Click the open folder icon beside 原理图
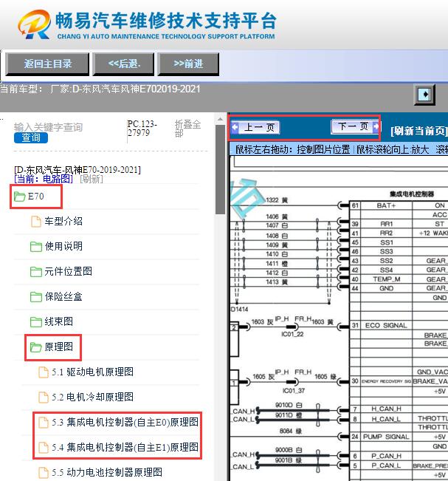This screenshot has height=481, width=448. (x=36, y=347)
